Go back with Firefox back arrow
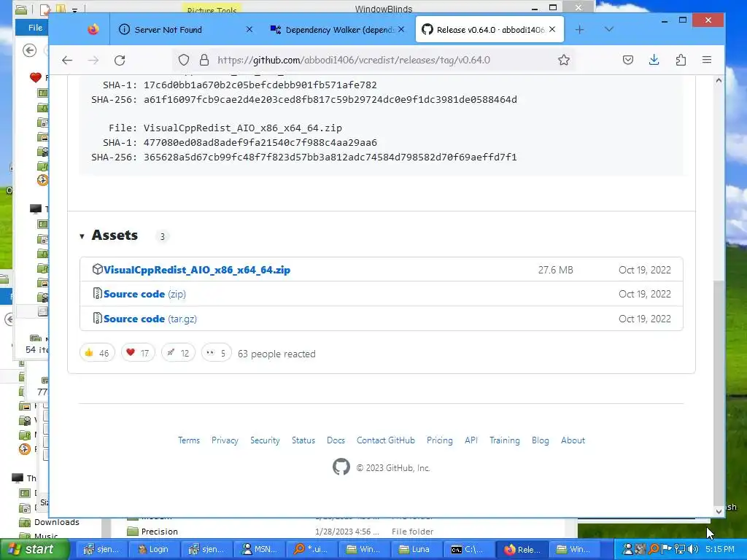The image size is (747, 560). coord(67,60)
